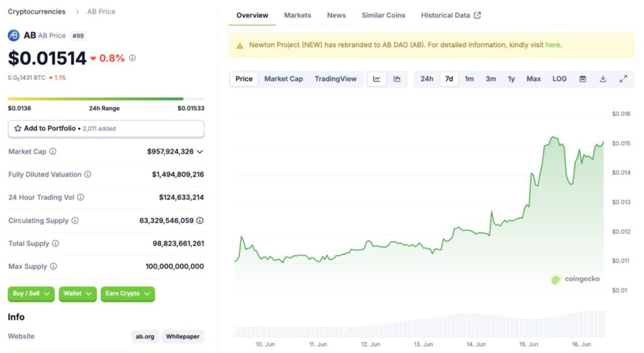
Task: Switch to line chart view icon
Action: [377, 79]
